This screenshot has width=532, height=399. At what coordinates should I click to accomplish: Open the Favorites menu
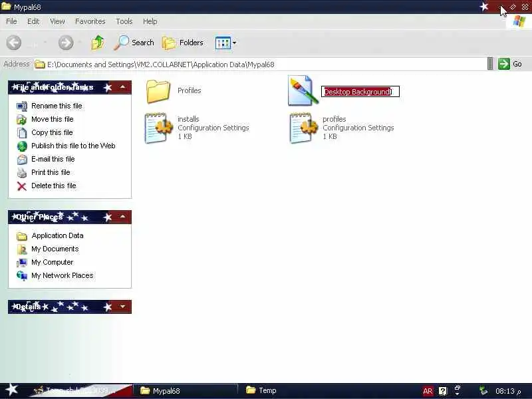[90, 21]
